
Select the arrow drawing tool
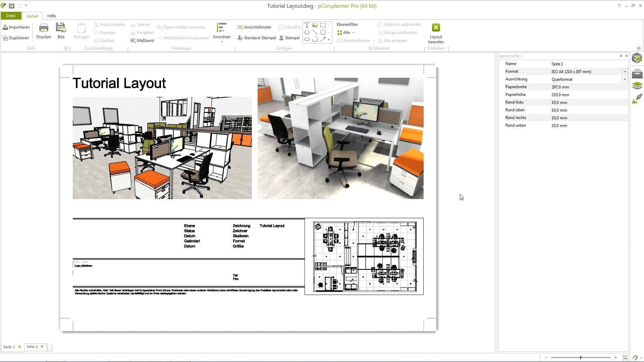click(x=324, y=40)
